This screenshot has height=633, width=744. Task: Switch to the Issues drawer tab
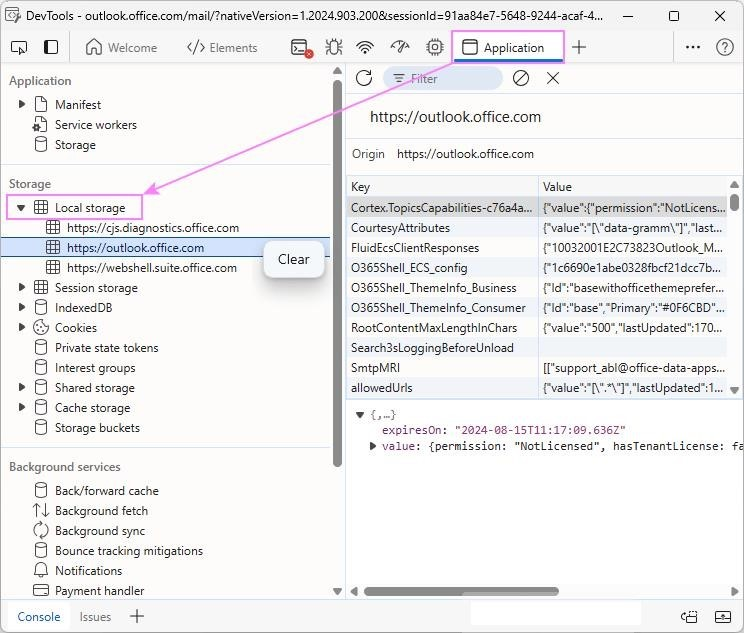click(x=95, y=616)
